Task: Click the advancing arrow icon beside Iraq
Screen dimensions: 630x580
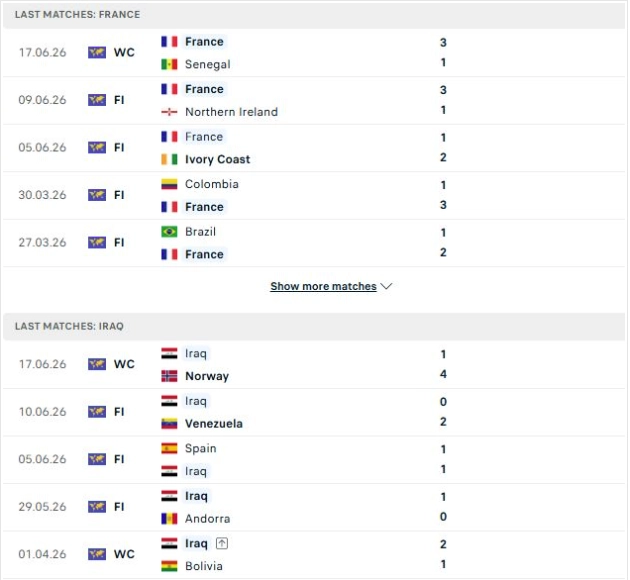Action: [222, 543]
